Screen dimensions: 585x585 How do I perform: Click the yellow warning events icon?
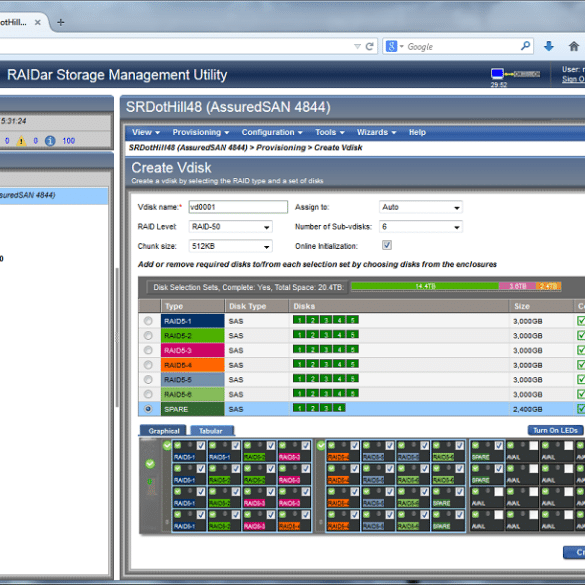(x=21, y=141)
